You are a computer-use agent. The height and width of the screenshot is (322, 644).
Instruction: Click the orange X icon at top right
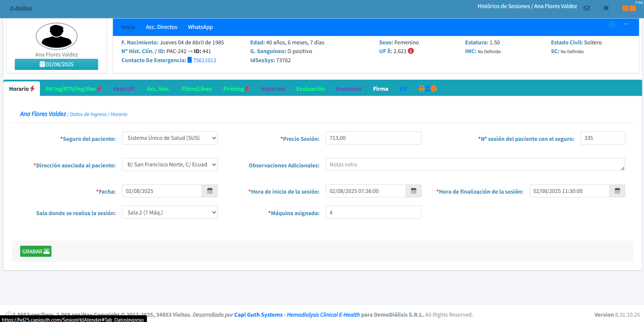point(625,8)
